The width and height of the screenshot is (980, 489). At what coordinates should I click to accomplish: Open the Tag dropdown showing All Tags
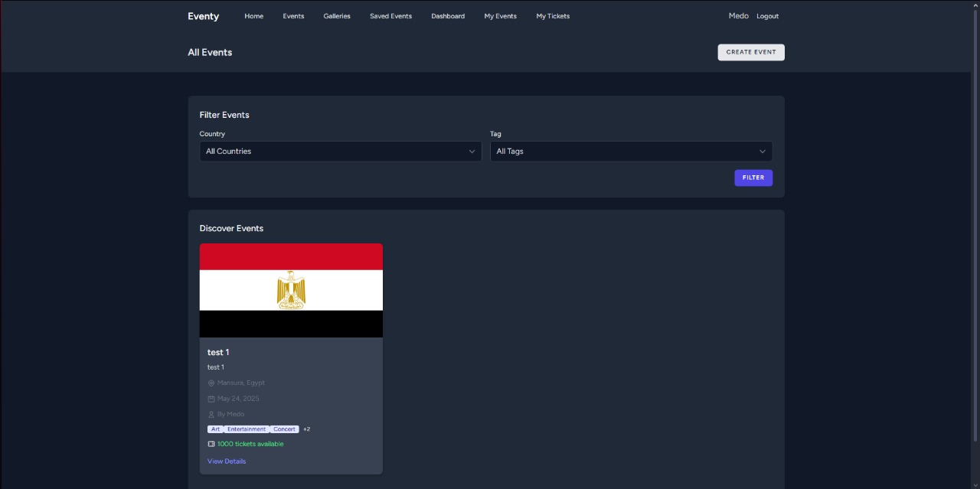tap(631, 152)
